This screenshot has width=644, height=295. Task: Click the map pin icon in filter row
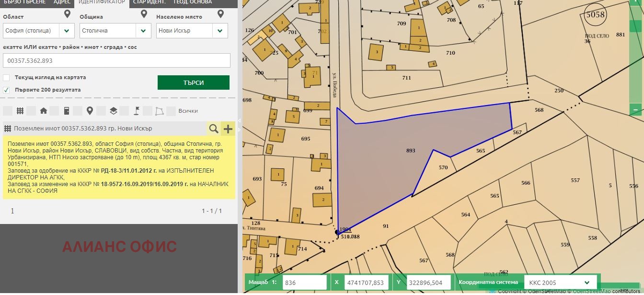[x=90, y=111]
